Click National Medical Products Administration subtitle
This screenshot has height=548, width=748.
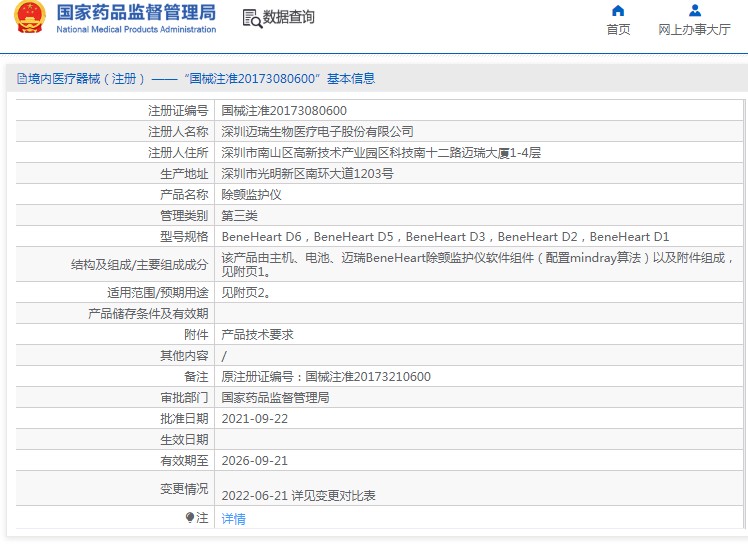click(x=136, y=29)
